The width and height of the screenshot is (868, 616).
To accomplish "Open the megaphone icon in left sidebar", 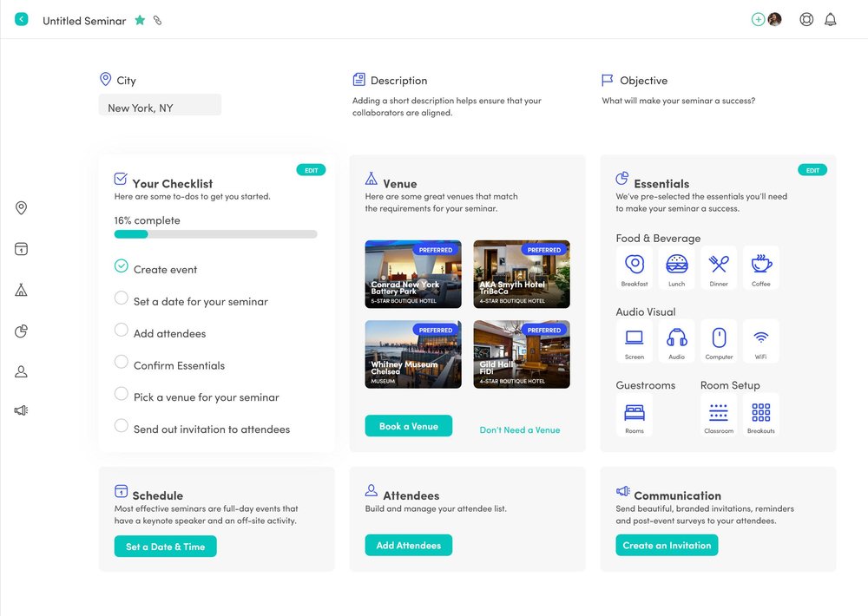I will point(21,410).
